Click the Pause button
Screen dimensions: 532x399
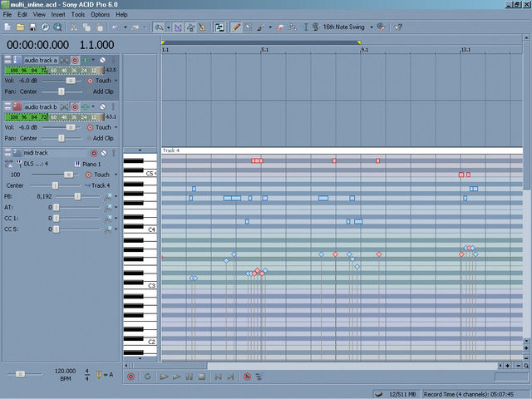click(190, 377)
